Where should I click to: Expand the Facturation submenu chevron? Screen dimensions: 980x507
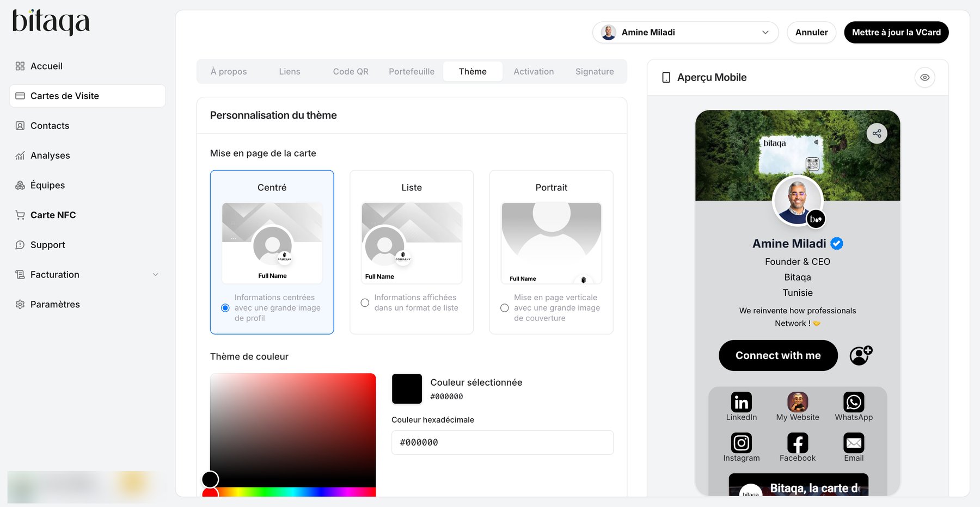pyautogui.click(x=156, y=275)
